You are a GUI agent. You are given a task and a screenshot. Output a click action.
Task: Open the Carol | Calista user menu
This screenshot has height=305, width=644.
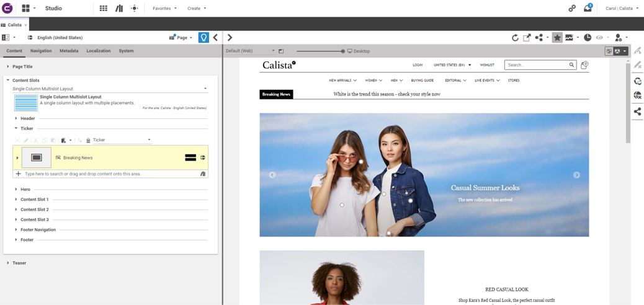[622, 8]
